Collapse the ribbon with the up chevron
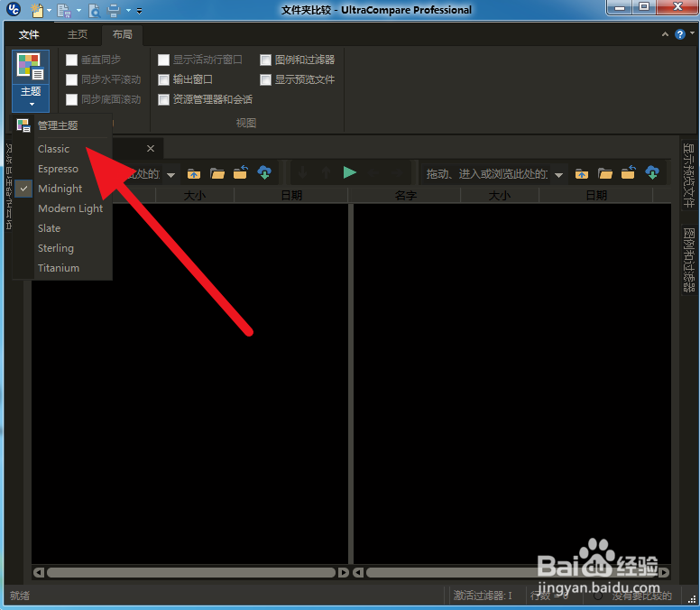Viewport: 700px width, 610px height. 665,34
